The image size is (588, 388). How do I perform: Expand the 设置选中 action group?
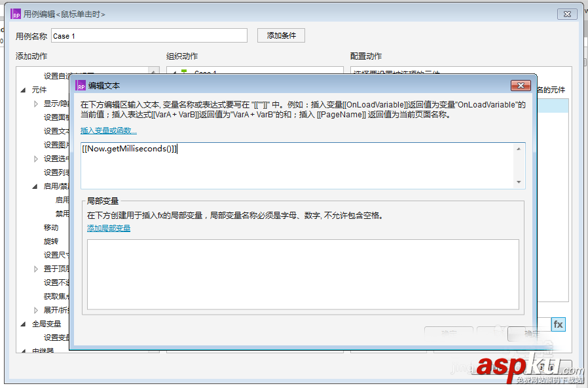(35, 158)
